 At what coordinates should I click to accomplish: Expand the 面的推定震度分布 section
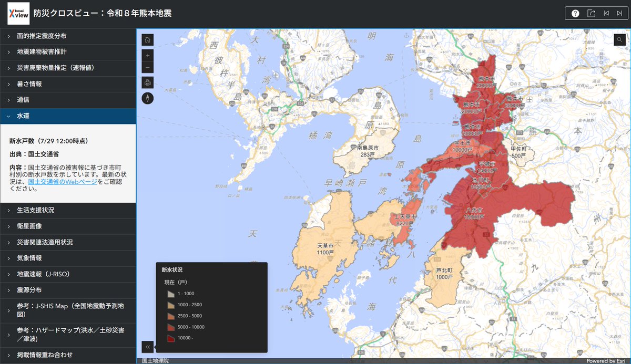[x=68, y=36]
